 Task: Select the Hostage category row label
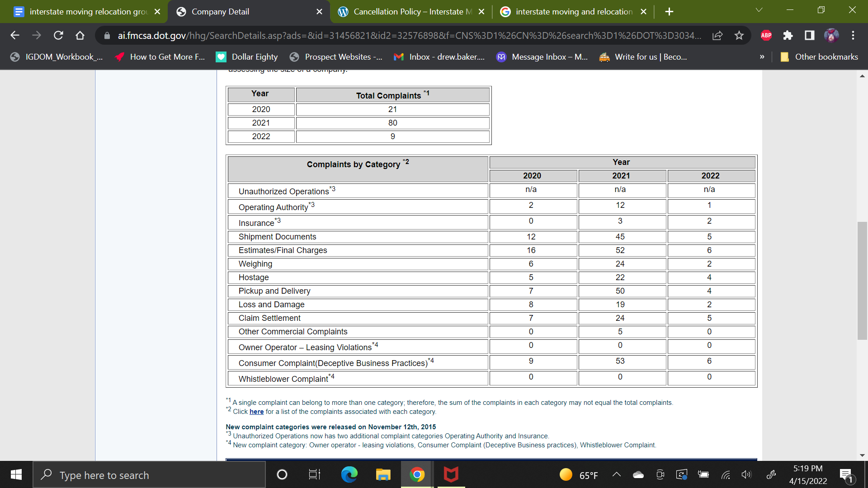pos(254,277)
